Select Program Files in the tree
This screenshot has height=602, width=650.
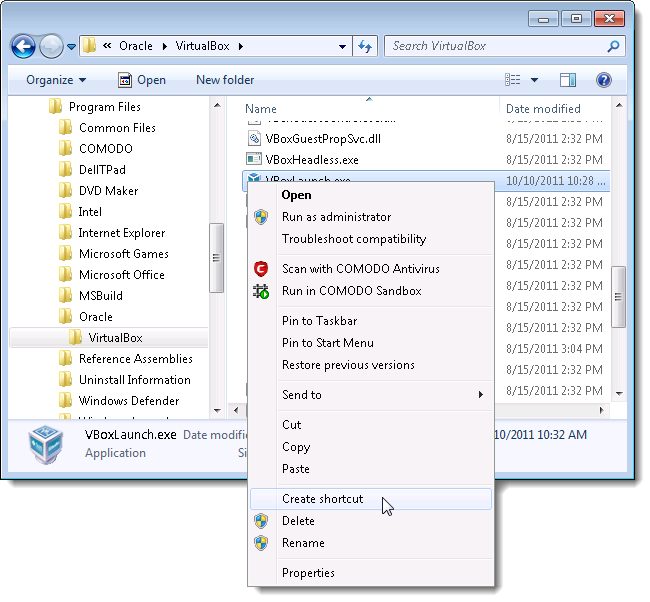105,107
